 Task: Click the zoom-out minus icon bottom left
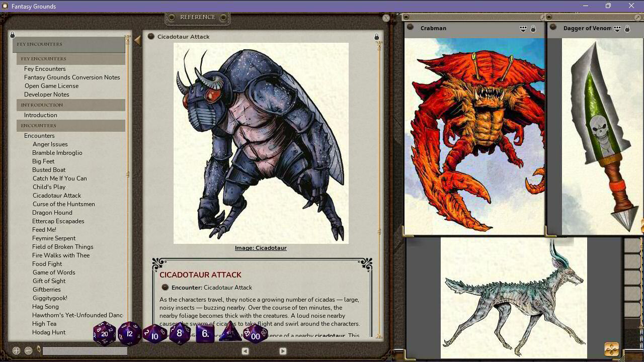(x=29, y=350)
